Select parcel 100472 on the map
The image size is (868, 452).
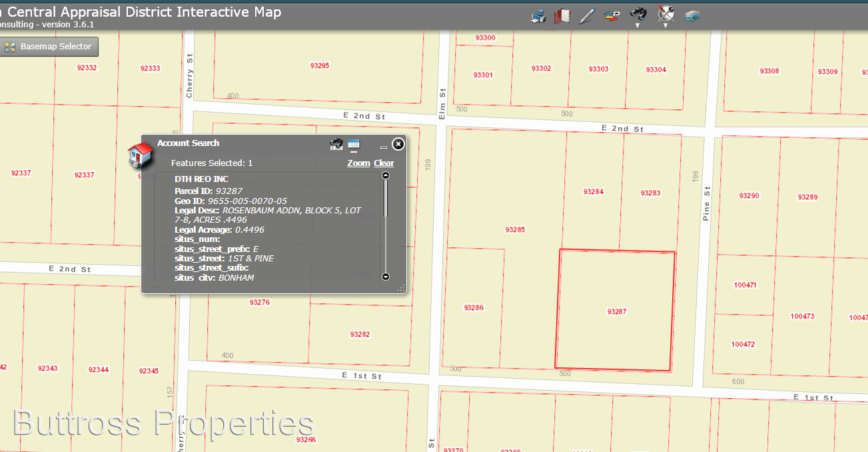click(743, 344)
